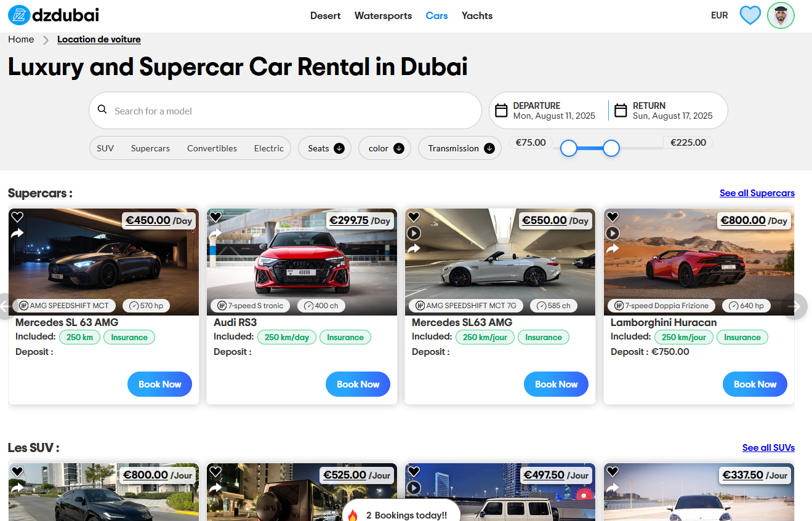This screenshot has height=521, width=812.
Task: Go to next supercars with right arrow
Action: click(x=795, y=306)
